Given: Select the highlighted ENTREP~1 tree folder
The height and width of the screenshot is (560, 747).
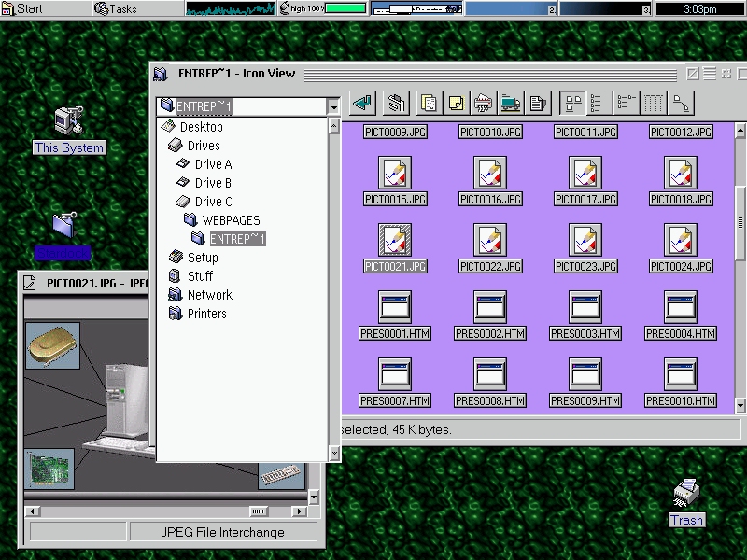Looking at the screenshot, I should click(x=229, y=239).
